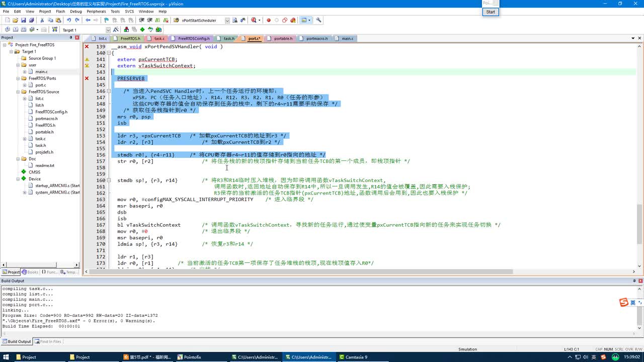The width and height of the screenshot is (644, 362).
Task: Start or stop the debug session
Action: tap(254, 20)
